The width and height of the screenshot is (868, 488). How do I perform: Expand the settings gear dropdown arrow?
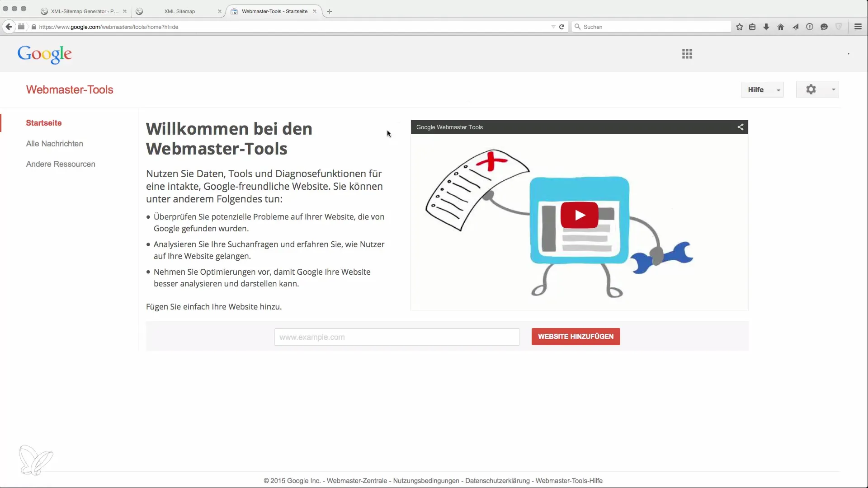coord(833,89)
